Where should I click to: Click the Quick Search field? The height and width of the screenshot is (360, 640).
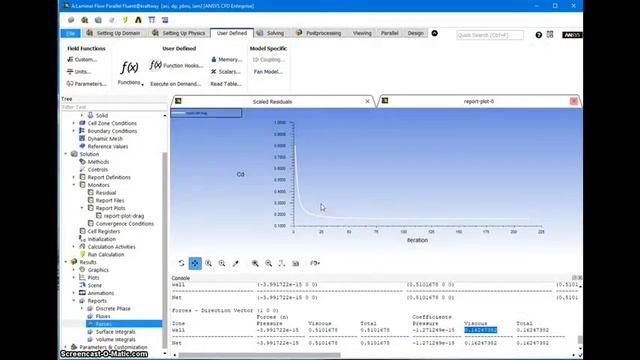click(490, 35)
